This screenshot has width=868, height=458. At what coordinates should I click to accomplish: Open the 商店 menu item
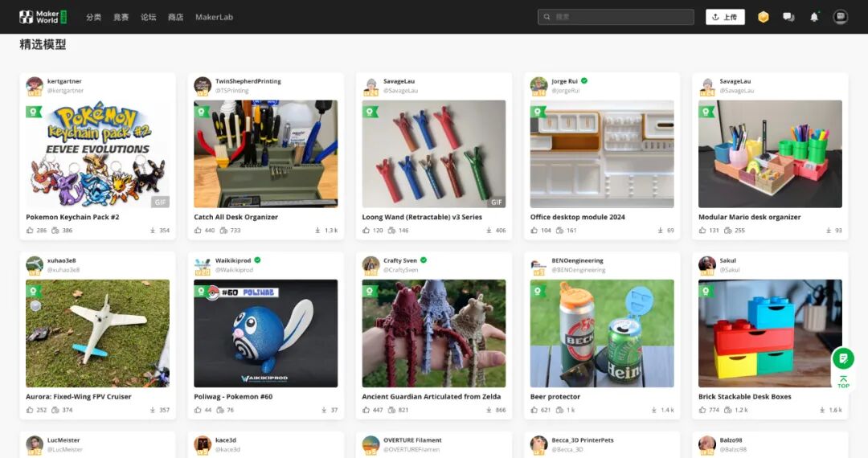coord(175,17)
